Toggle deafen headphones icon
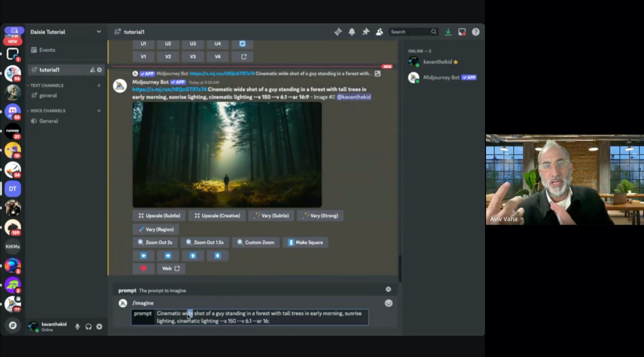This screenshot has height=357, width=644. click(89, 326)
